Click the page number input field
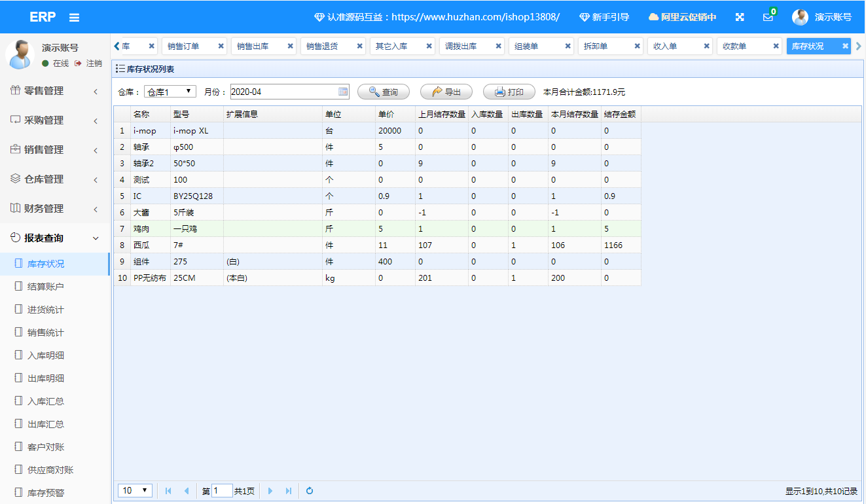Viewport: 866px width, 504px height. pyautogui.click(x=223, y=491)
